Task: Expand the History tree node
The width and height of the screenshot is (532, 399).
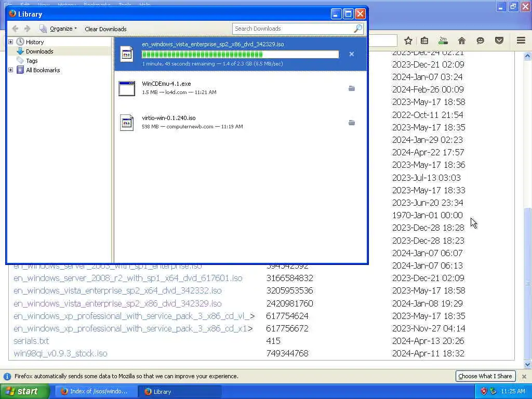Action: [x=10, y=42]
